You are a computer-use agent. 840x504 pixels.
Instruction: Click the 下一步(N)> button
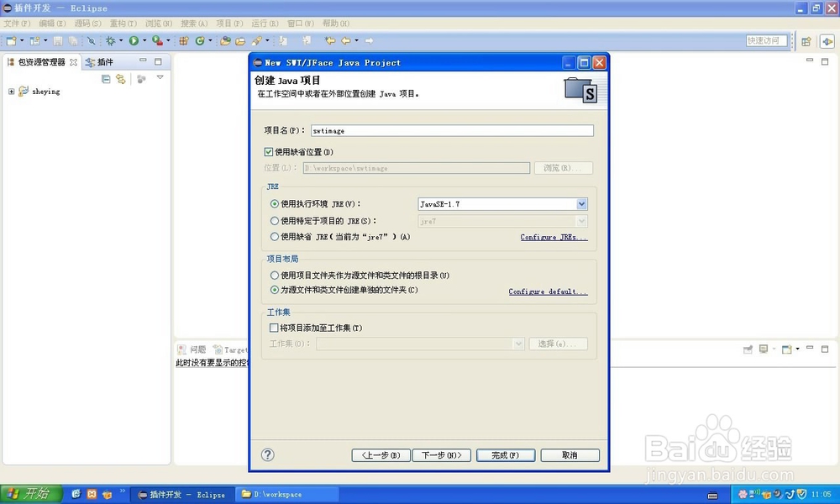click(442, 455)
